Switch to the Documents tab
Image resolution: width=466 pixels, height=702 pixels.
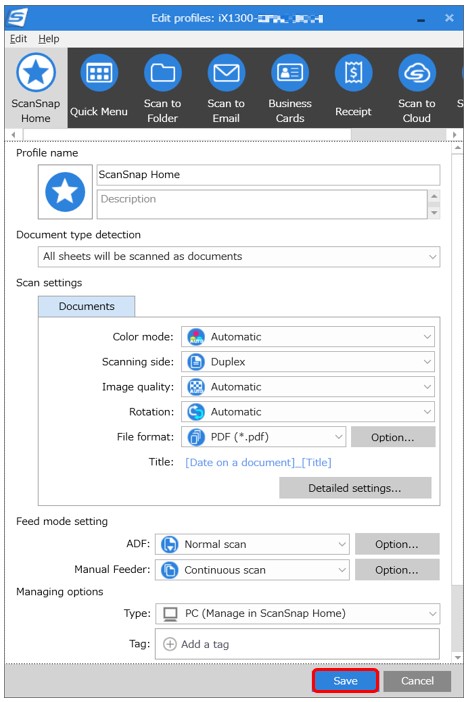click(x=86, y=306)
